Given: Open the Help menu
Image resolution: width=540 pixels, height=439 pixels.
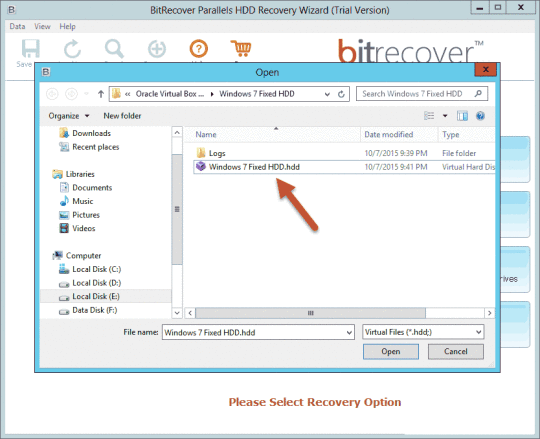Looking at the screenshot, I should coord(68,27).
